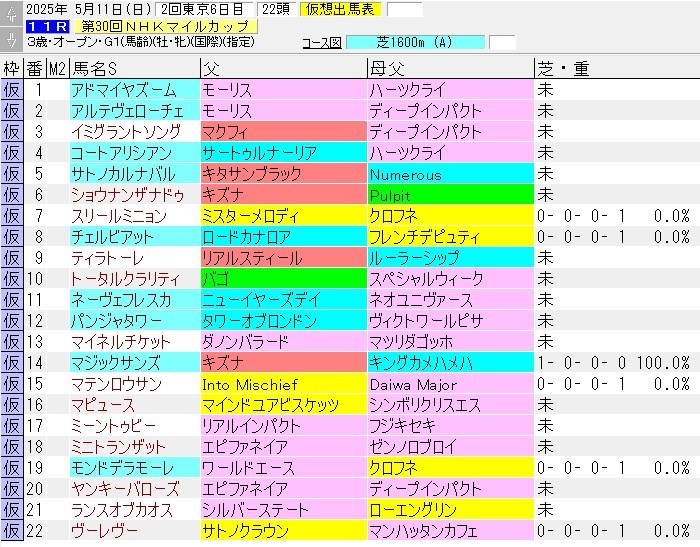The image size is (700, 547).
Task: Select horse チェルビアット
Action: [x=135, y=237]
